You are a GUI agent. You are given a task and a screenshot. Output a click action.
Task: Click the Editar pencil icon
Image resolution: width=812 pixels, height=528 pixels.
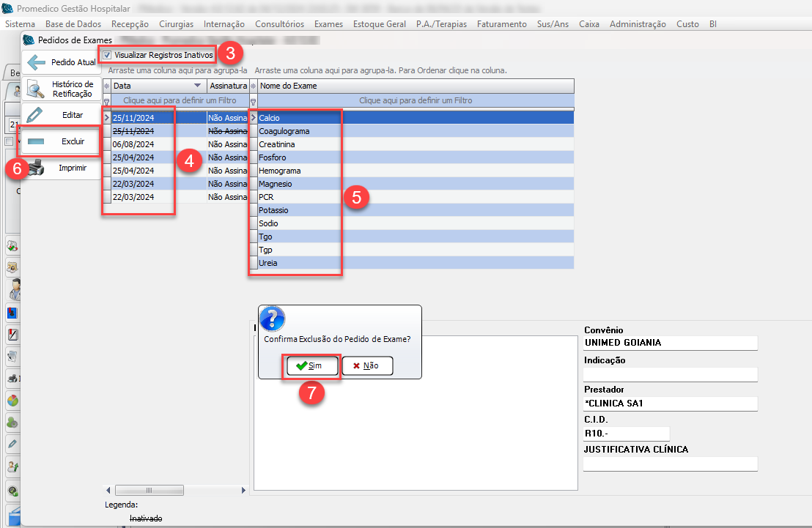pos(34,115)
